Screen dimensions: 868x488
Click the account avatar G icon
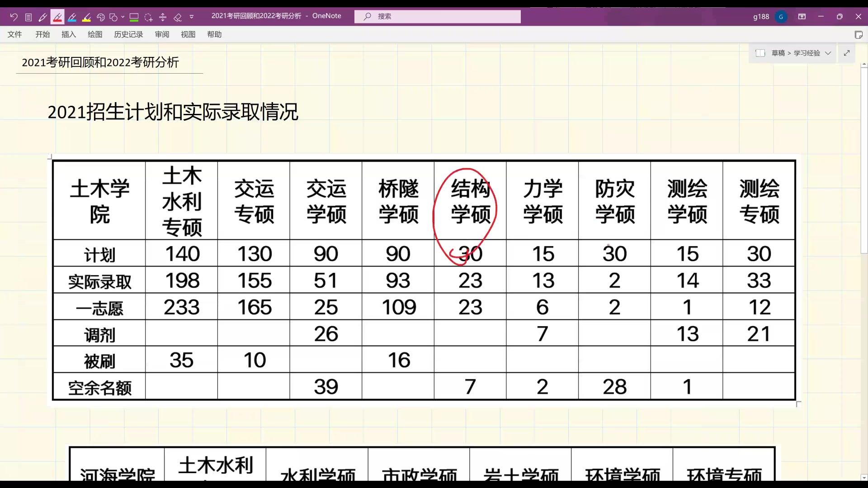pos(781,17)
